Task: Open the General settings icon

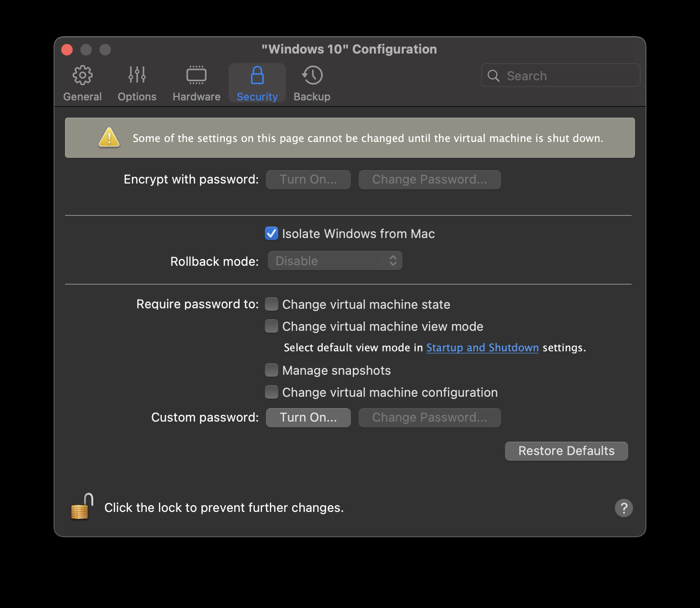Action: tap(82, 75)
